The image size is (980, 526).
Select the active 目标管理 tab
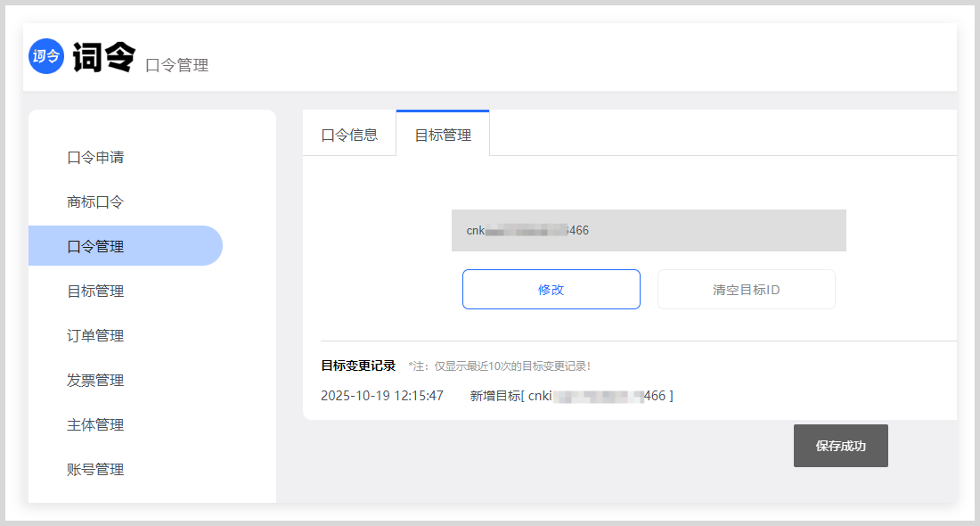(x=443, y=136)
